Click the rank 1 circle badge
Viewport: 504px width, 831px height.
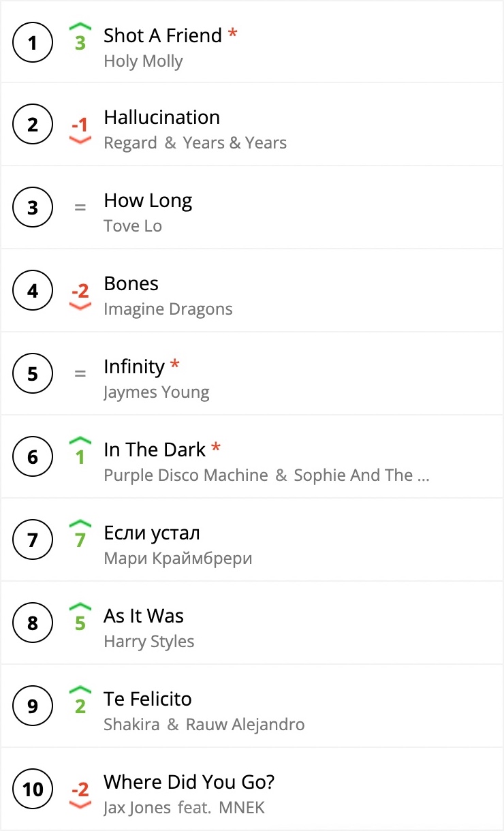(x=33, y=42)
